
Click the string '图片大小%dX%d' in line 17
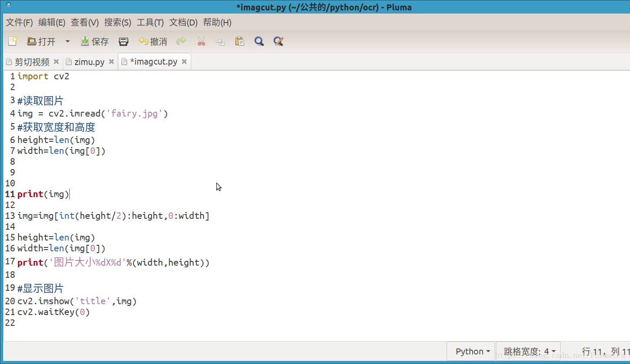[88, 262]
